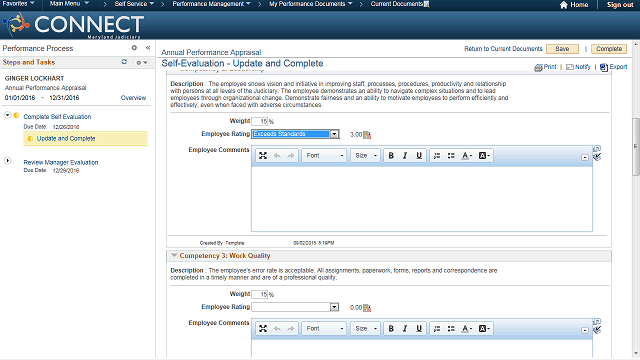Collapse Complete Self Evaluation step
The image size is (640, 360).
pyautogui.click(x=7, y=116)
